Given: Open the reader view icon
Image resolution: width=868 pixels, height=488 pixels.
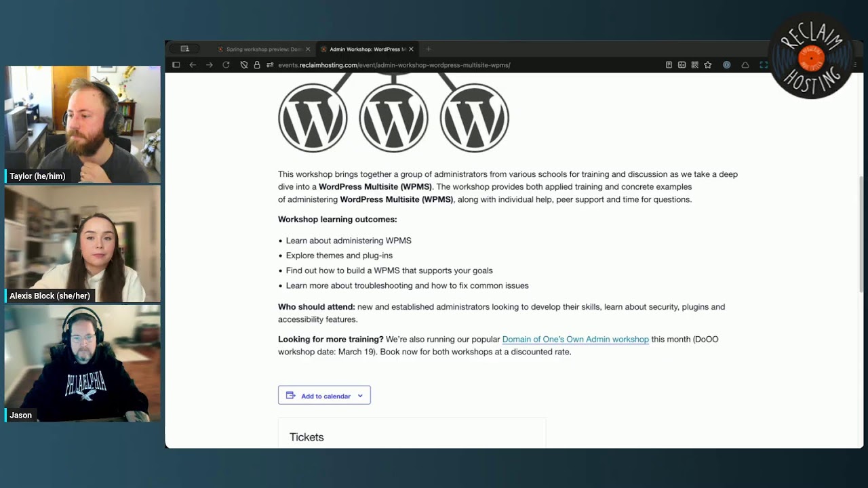Looking at the screenshot, I should pyautogui.click(x=669, y=65).
